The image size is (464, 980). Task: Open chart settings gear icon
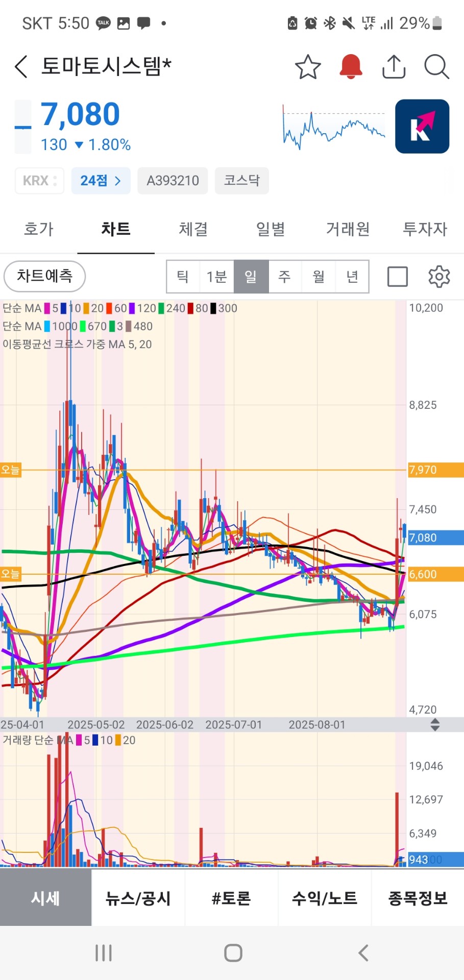(438, 277)
